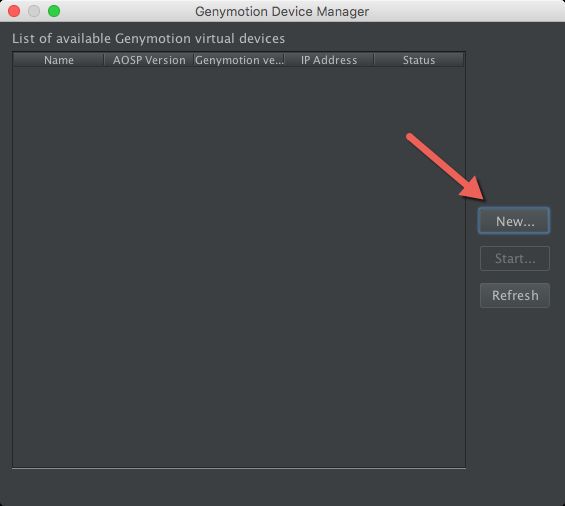565x506 pixels.
Task: Click the Genymotion Device Manager title text
Action: coord(282,12)
